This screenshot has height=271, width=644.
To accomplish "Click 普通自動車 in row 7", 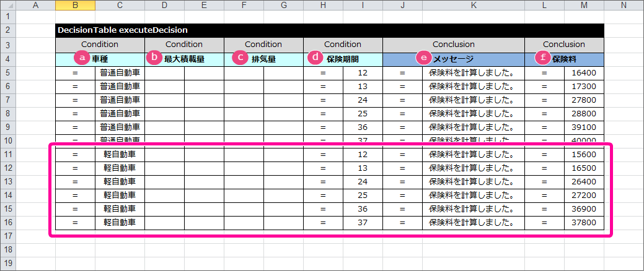I will click(120, 100).
